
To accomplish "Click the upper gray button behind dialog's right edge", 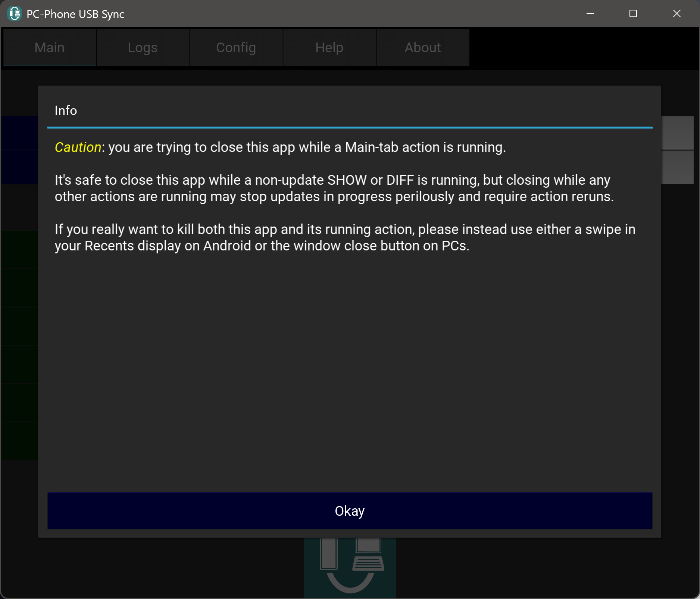I will tap(678, 132).
